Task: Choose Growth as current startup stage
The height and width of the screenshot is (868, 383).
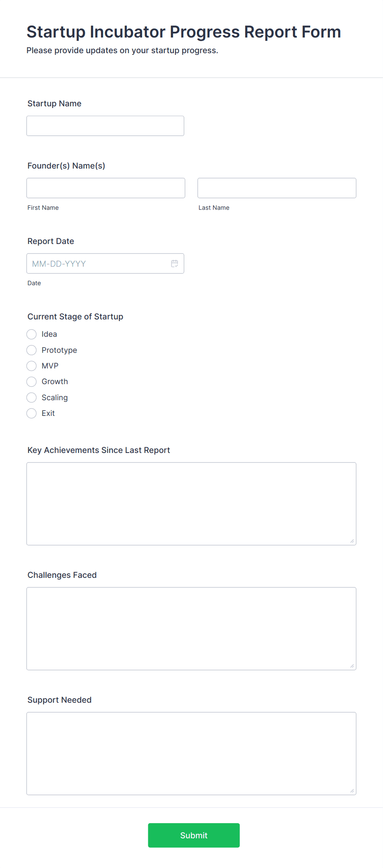Action: point(32,382)
